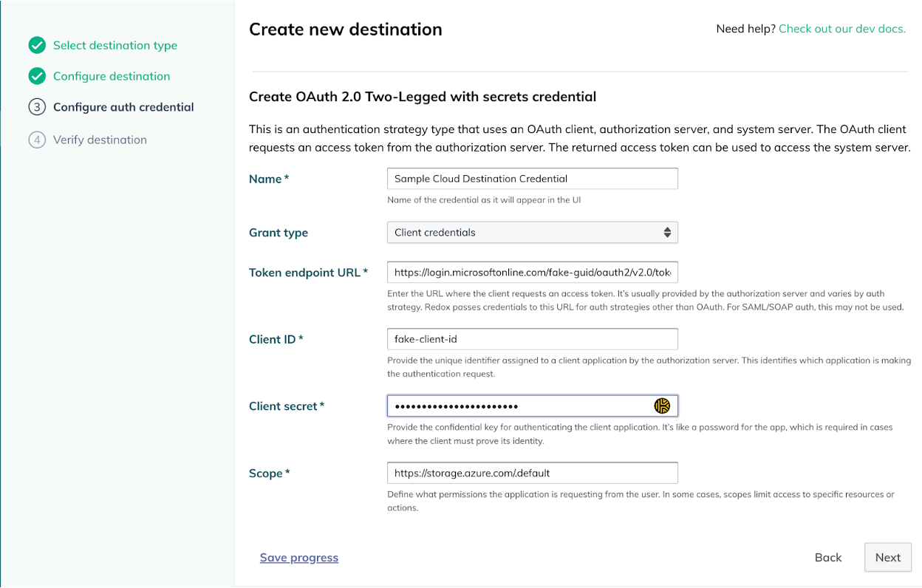Screen dimensions: 922x588
Task: Focus the Name input field
Action: pyautogui.click(x=532, y=179)
